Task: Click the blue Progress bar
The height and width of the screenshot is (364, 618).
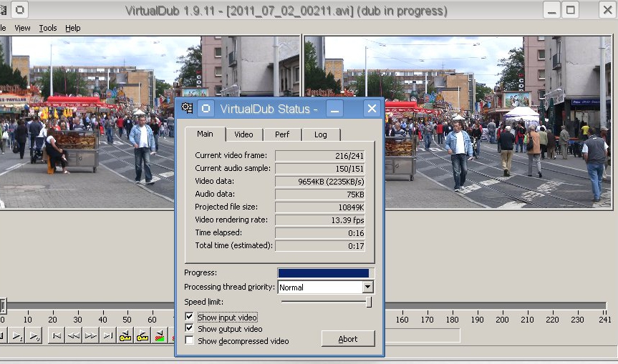Action: [324, 273]
